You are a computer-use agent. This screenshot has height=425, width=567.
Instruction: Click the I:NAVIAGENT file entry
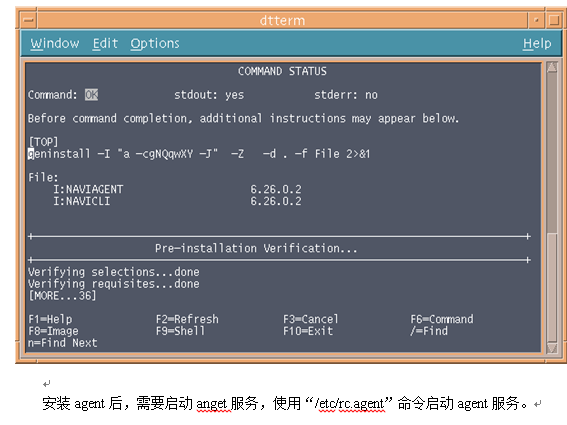pyautogui.click(x=88, y=189)
